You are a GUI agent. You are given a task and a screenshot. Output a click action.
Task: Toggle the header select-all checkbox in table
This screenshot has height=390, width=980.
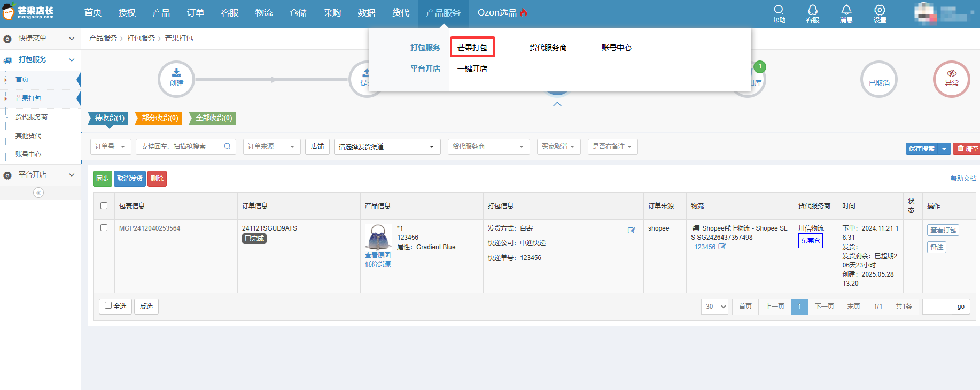click(104, 206)
